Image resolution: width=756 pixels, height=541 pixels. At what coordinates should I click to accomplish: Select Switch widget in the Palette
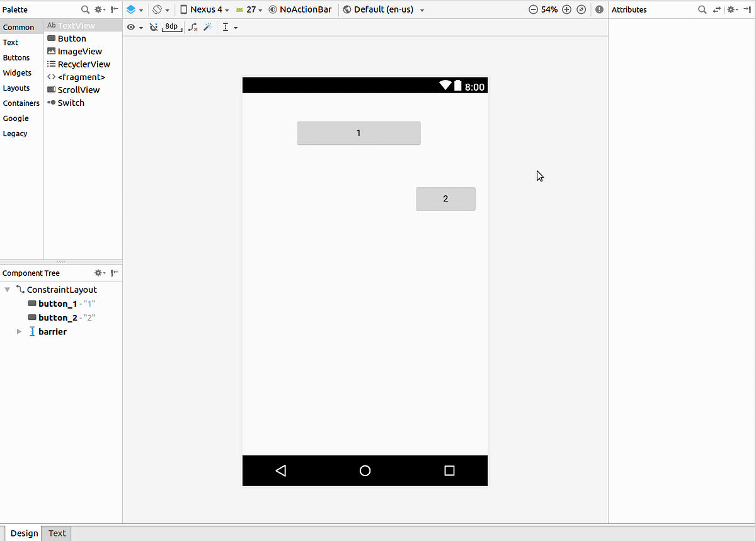[x=71, y=103]
